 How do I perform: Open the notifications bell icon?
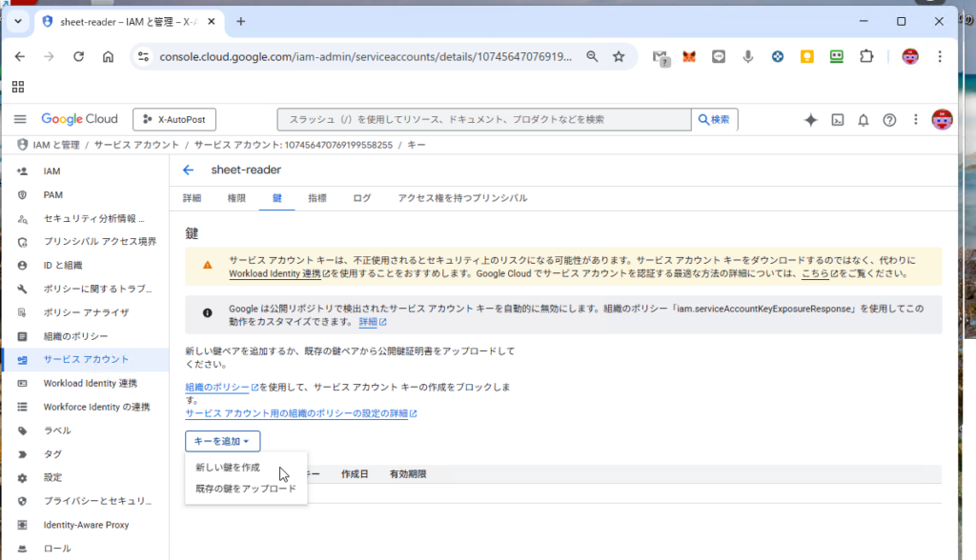tap(863, 119)
